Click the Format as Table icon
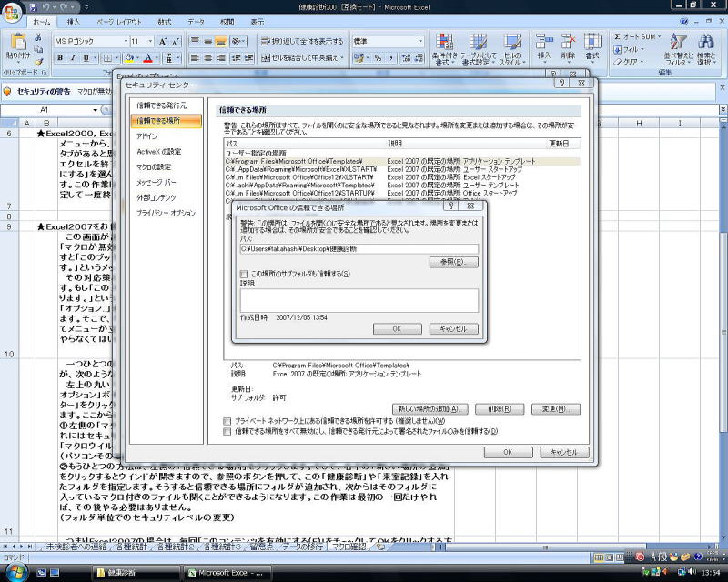 pos(478,42)
